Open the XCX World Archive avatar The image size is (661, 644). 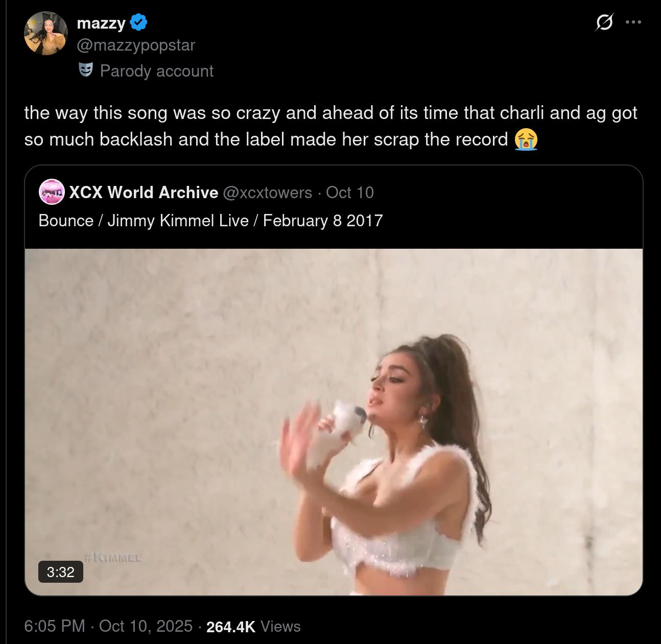tap(51, 192)
